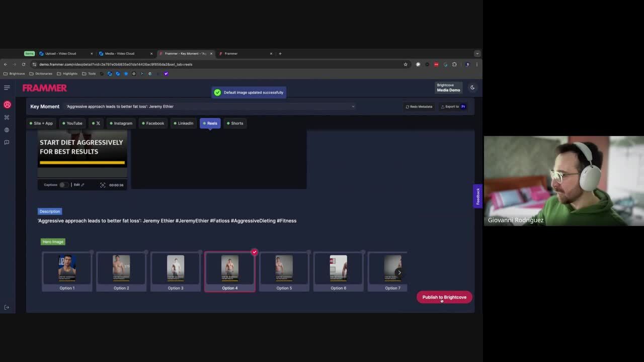Viewport: 644px width, 362px height.
Task: Open Chrome three-dot menu
Action: coord(477,64)
